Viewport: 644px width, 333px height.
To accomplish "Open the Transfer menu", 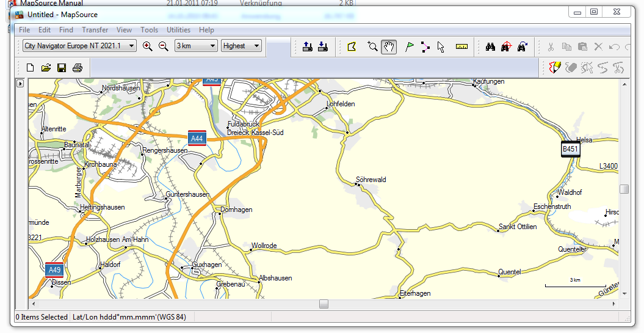I will (95, 30).
